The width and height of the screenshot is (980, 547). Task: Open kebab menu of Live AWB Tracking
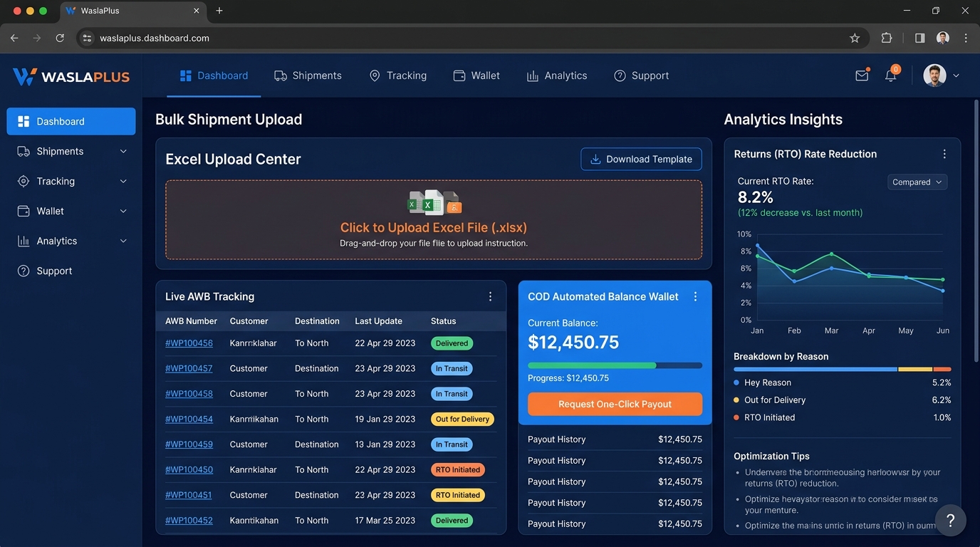(x=490, y=296)
